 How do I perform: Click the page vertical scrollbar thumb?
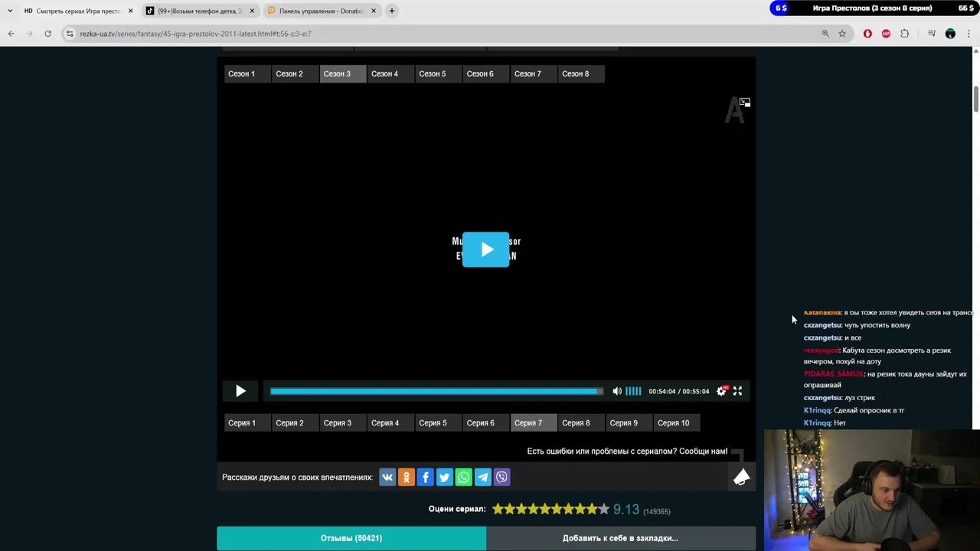[x=975, y=99]
